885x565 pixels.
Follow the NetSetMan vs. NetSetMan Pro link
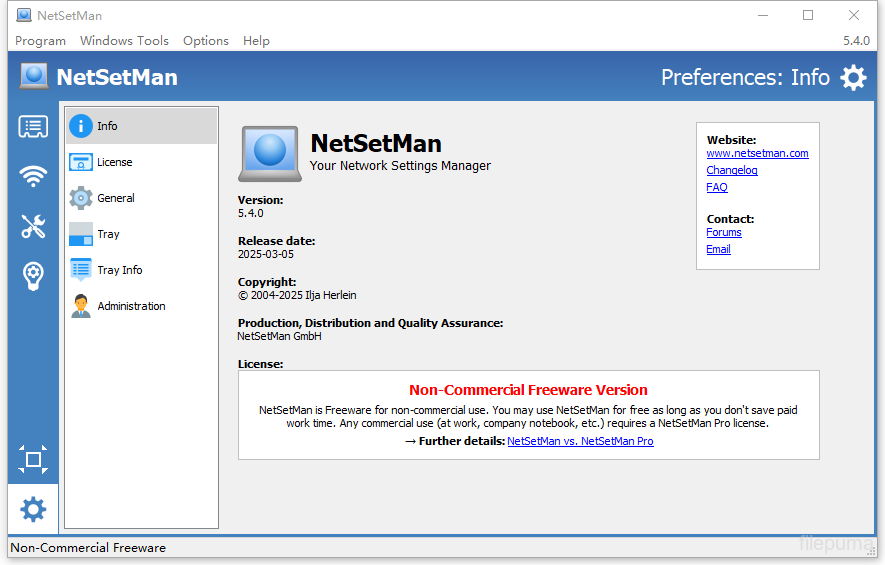[x=580, y=441]
